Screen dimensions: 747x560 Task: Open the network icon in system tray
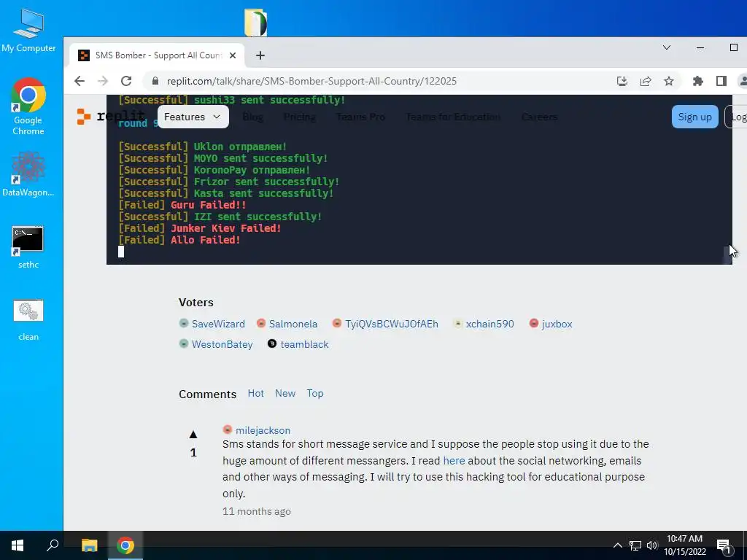pyautogui.click(x=635, y=545)
